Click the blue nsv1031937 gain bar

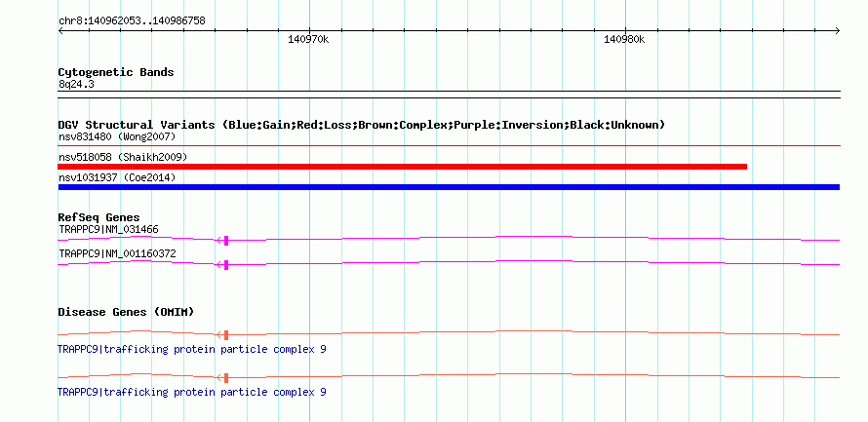tap(449, 187)
